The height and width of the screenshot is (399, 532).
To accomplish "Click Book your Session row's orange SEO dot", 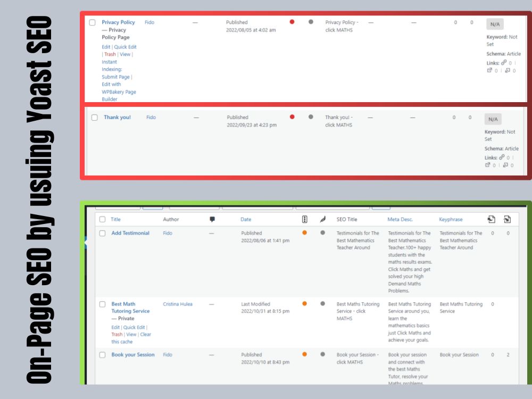I will pyautogui.click(x=305, y=354).
